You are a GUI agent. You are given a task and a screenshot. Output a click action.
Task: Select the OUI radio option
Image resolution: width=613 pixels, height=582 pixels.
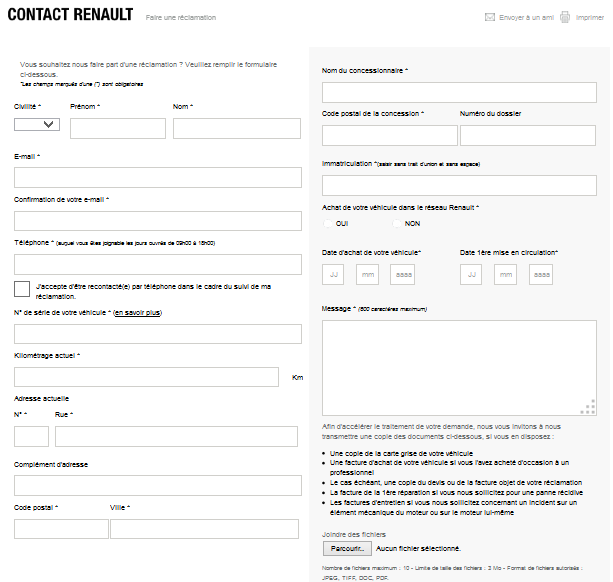point(328,223)
